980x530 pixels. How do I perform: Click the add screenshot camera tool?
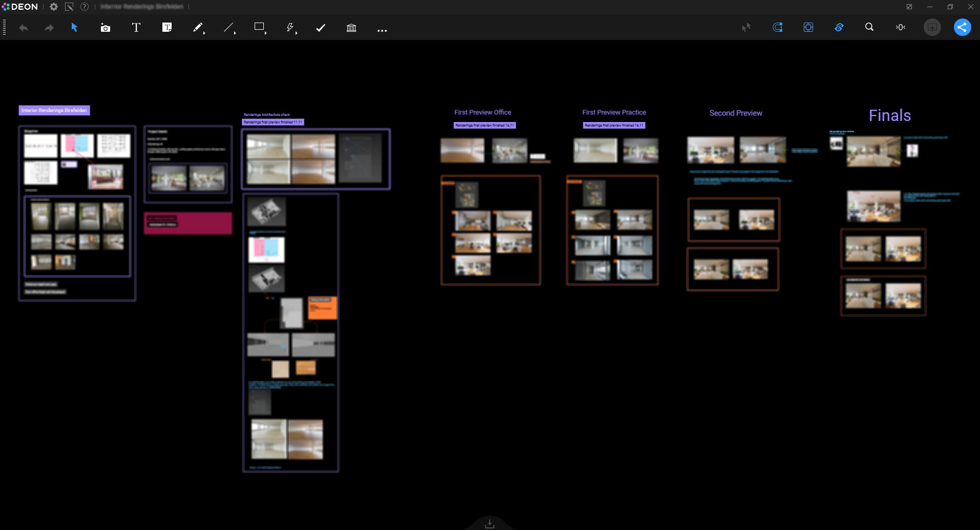point(105,28)
